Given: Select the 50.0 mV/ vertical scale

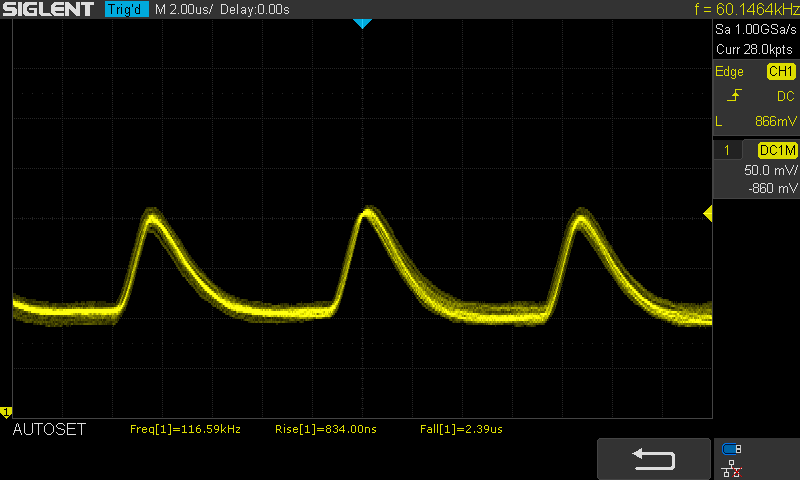Looking at the screenshot, I should (x=770, y=170).
